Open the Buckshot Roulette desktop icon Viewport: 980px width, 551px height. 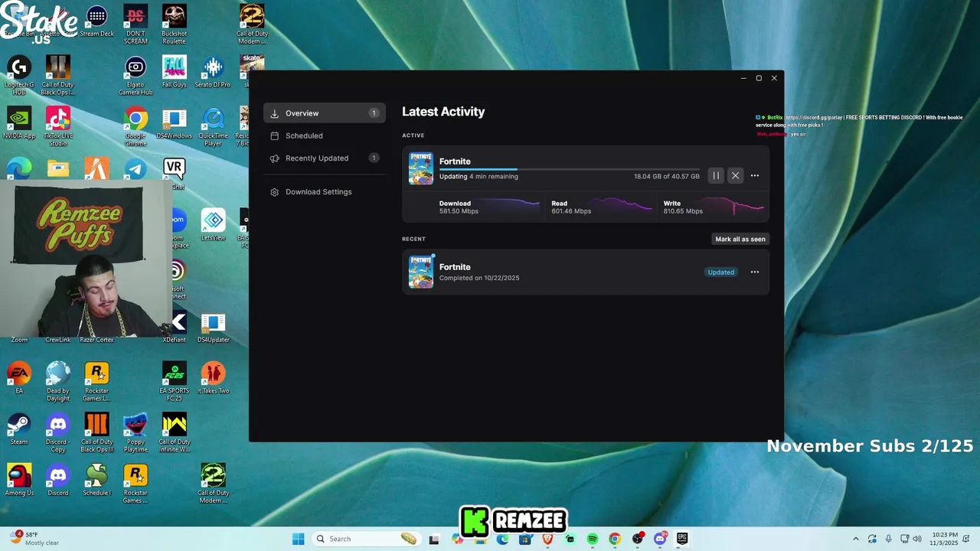click(174, 24)
